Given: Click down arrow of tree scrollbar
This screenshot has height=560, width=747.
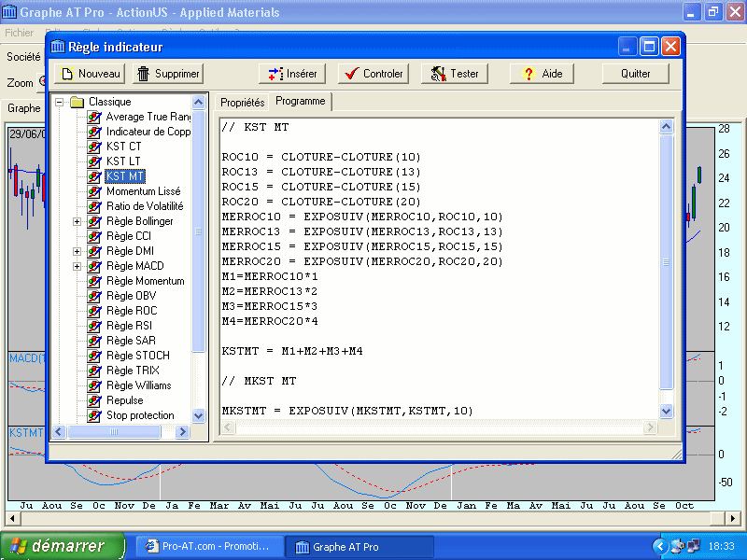Looking at the screenshot, I should pyautogui.click(x=199, y=415).
